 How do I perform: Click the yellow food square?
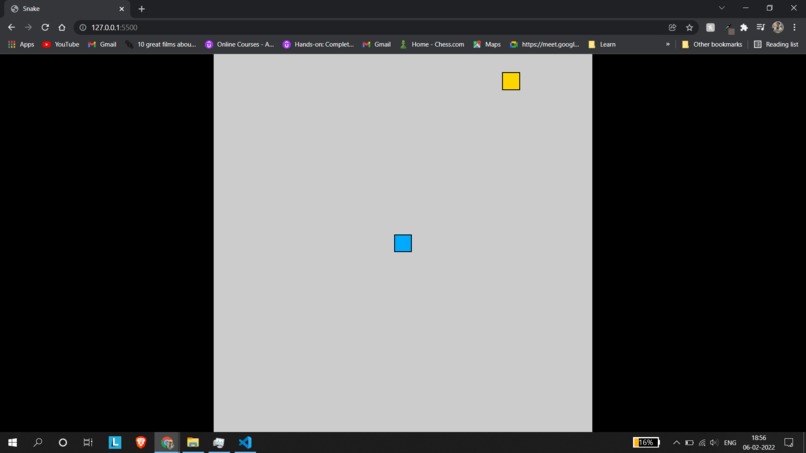click(511, 81)
